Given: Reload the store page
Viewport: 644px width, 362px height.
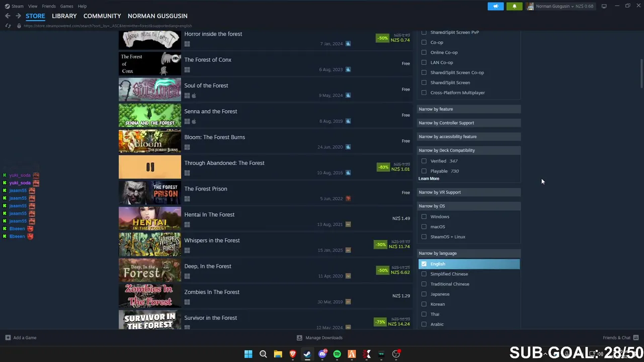Looking at the screenshot, I should [x=8, y=26].
